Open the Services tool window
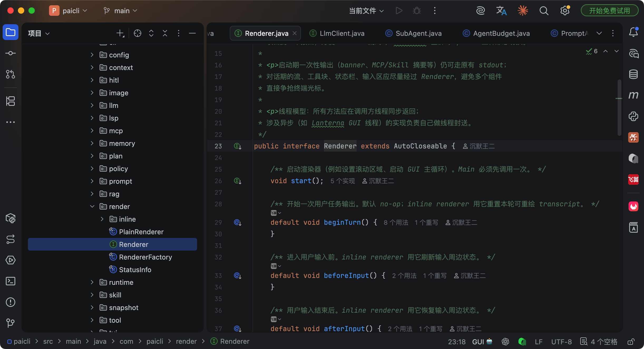The height and width of the screenshot is (349, 644). (11, 260)
